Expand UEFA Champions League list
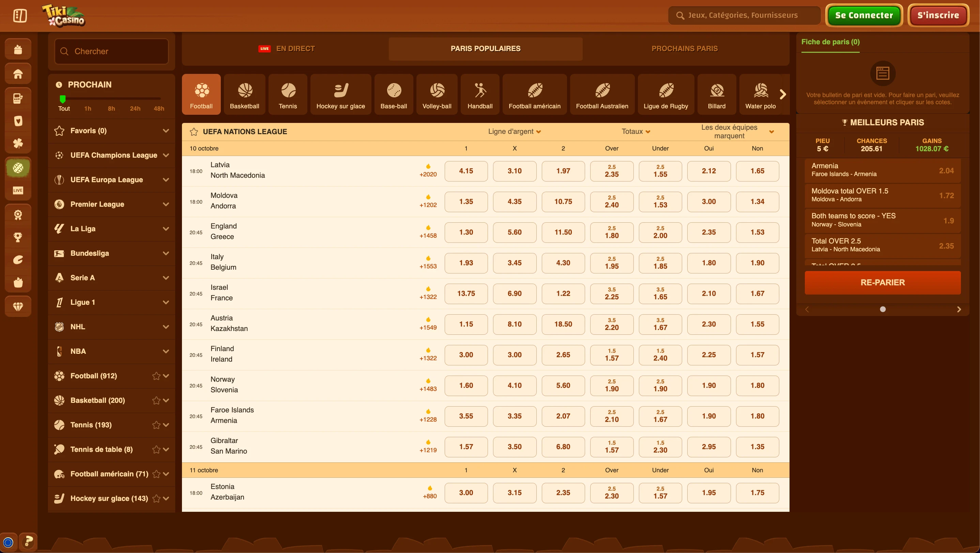980x553 pixels. pyautogui.click(x=111, y=155)
